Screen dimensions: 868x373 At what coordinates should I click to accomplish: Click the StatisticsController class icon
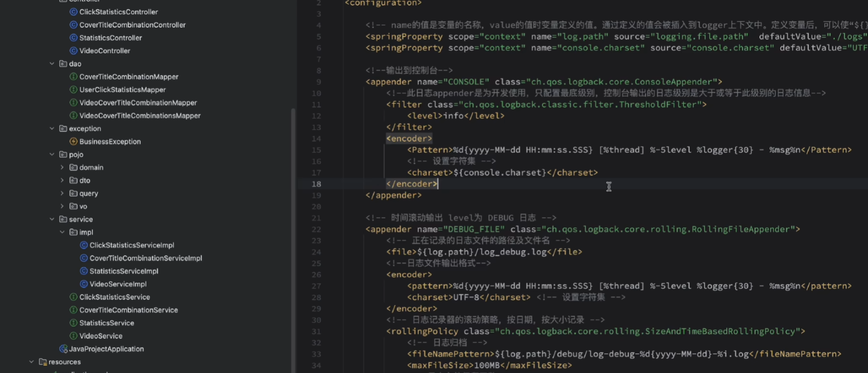[x=74, y=38]
